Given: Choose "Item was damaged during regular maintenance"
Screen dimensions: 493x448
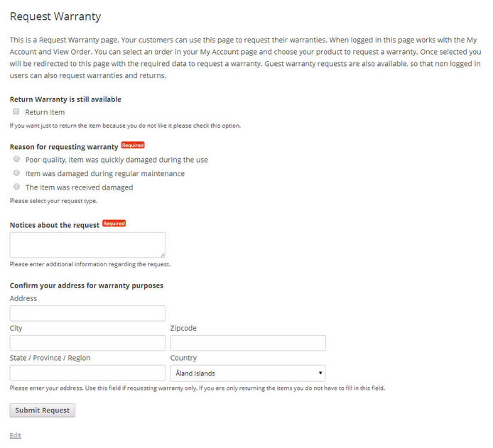Looking at the screenshot, I should point(16,173).
